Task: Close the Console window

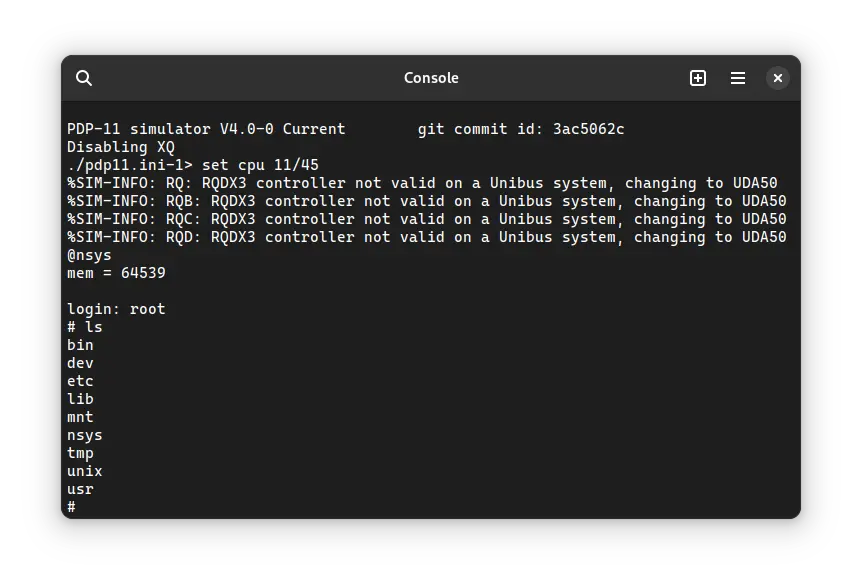Action: 778,77
